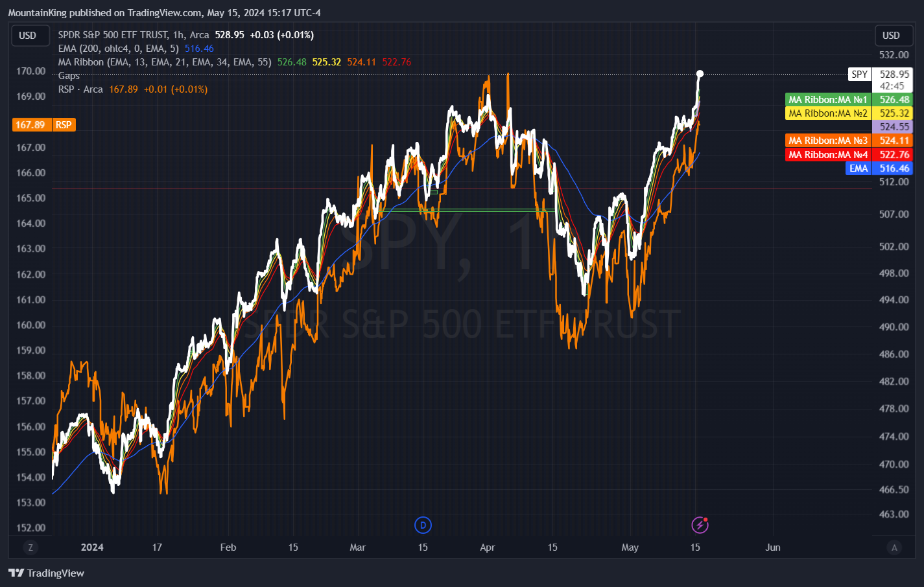Click the purple 524.55 price tag
This screenshot has width=924, height=587.
coord(893,127)
